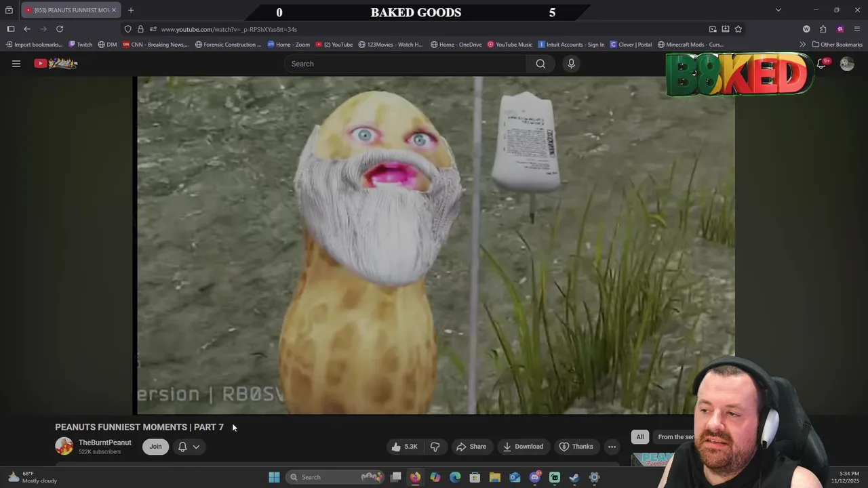Click the YouTube search magnifier button

click(x=540, y=64)
